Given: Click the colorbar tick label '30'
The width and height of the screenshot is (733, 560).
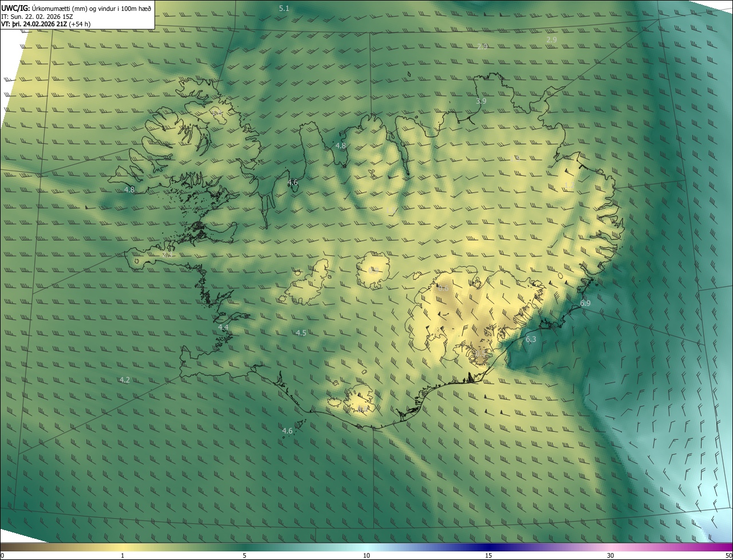Looking at the screenshot, I should 610,555.
